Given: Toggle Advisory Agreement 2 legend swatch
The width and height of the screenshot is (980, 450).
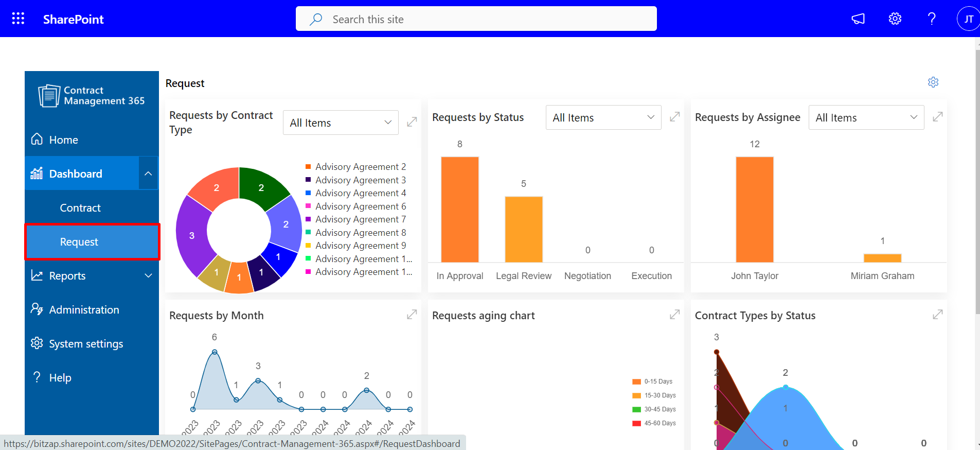Looking at the screenshot, I should [x=308, y=166].
